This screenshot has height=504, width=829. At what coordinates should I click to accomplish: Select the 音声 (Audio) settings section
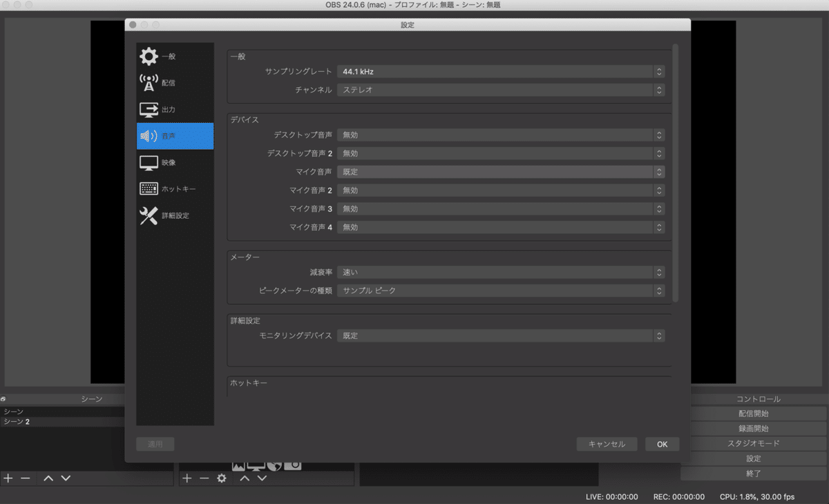pos(175,136)
